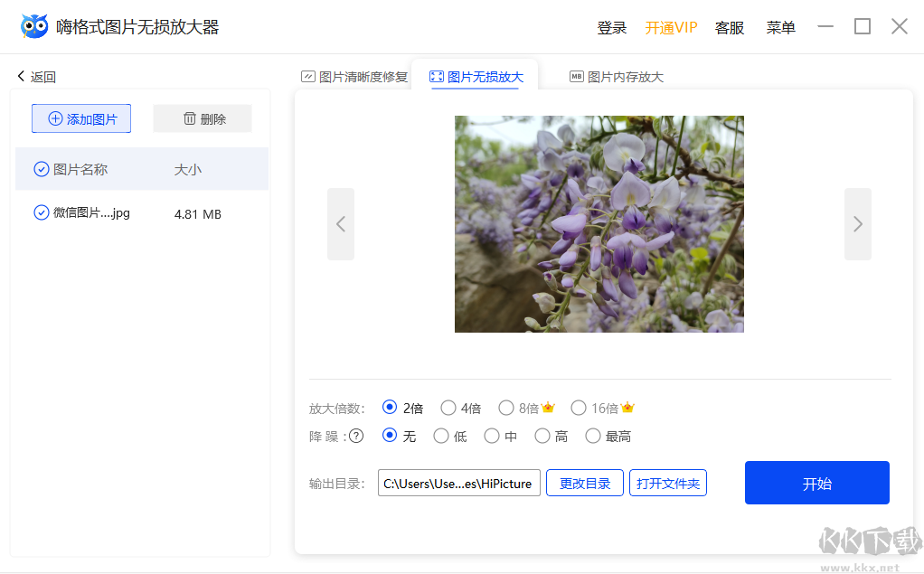Click the output directory path field
The height and width of the screenshot is (574, 924).
(458, 483)
